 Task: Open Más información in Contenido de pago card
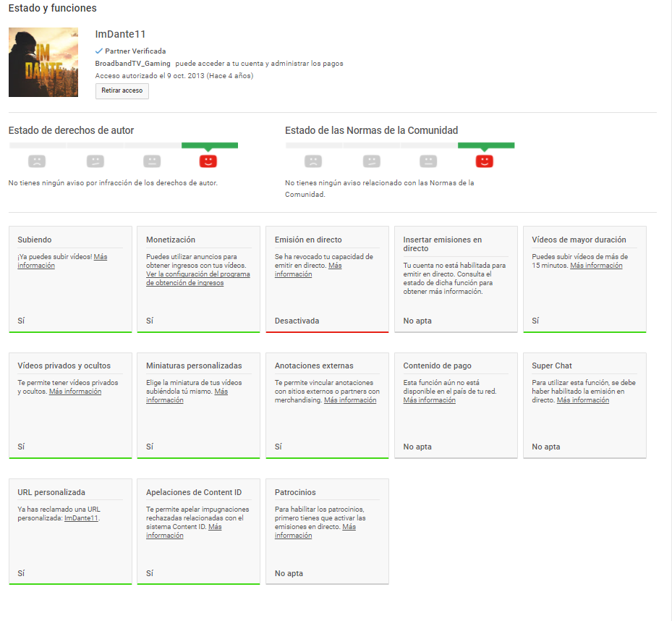click(430, 400)
